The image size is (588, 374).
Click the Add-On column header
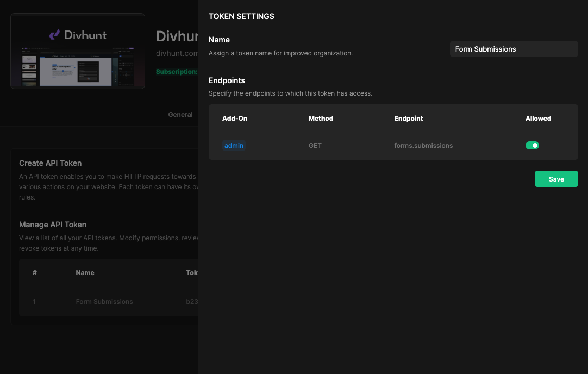point(235,119)
